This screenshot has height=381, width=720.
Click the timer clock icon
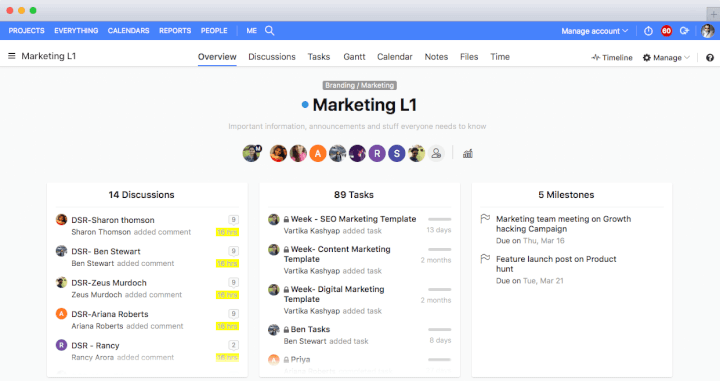pos(648,31)
